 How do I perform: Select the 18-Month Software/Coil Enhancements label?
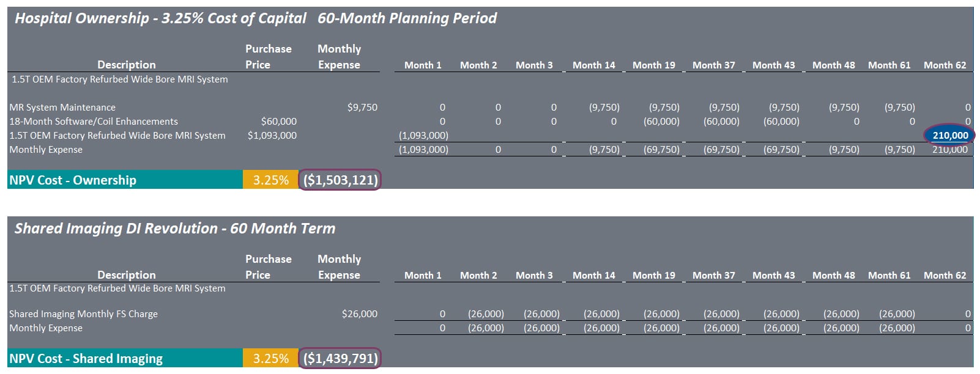pos(94,121)
